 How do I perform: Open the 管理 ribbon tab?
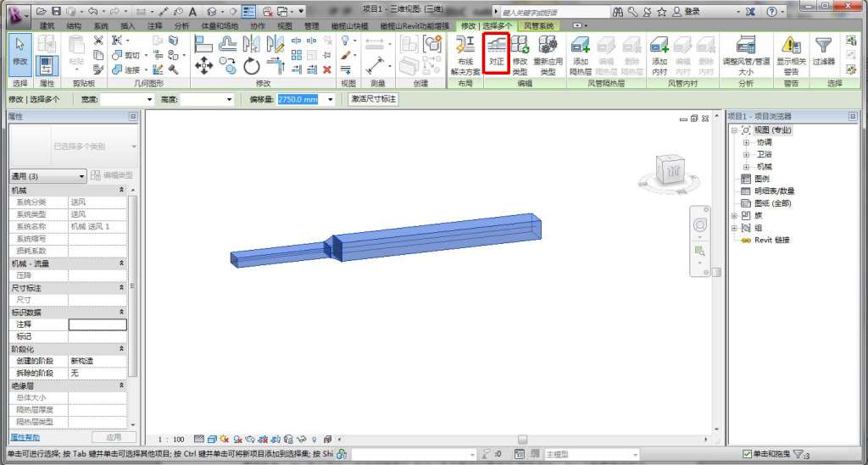pos(312,26)
